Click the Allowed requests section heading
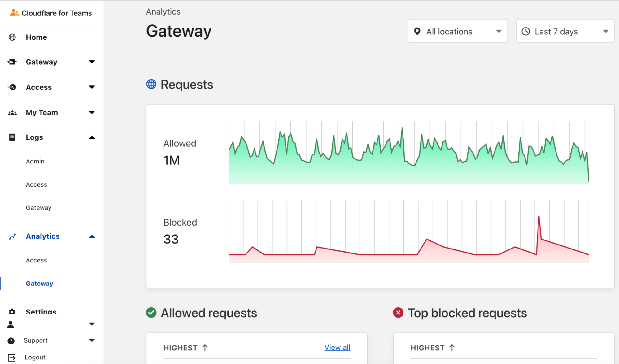The width and height of the screenshot is (619, 364). (x=209, y=313)
